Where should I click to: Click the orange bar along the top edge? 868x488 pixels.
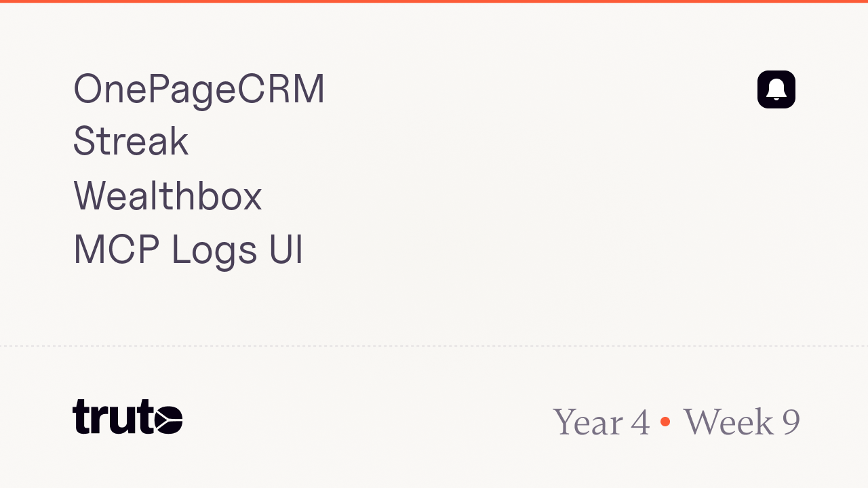[434, 1]
